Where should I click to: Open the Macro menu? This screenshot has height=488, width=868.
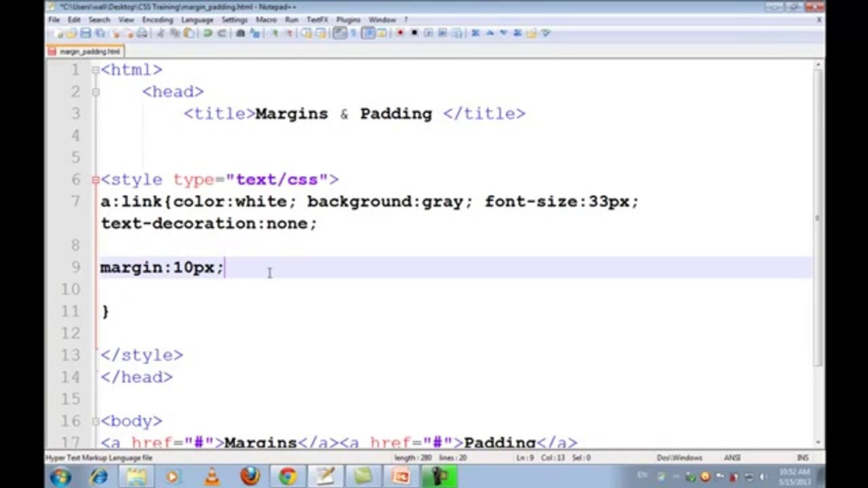pyautogui.click(x=266, y=20)
